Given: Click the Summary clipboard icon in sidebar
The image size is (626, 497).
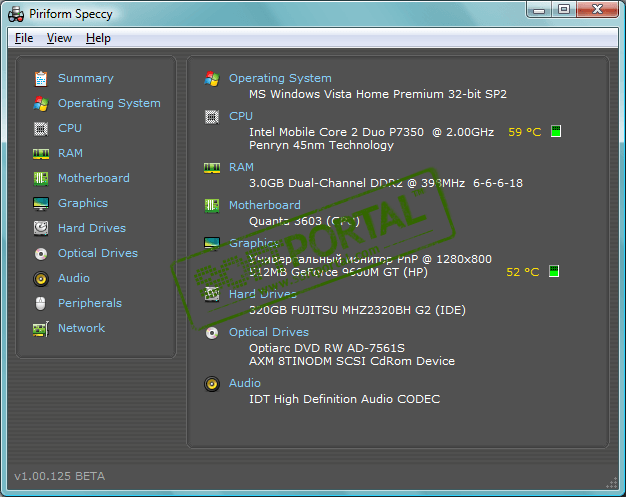Looking at the screenshot, I should click(41, 79).
